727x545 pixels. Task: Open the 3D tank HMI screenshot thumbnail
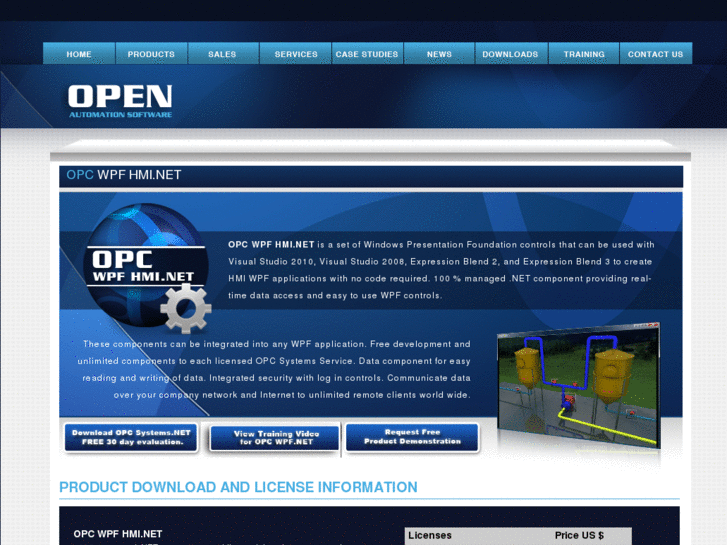[579, 385]
